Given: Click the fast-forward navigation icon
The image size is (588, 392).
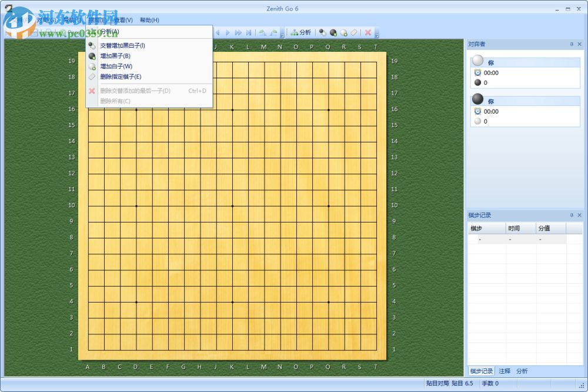Looking at the screenshot, I should click(x=238, y=32).
